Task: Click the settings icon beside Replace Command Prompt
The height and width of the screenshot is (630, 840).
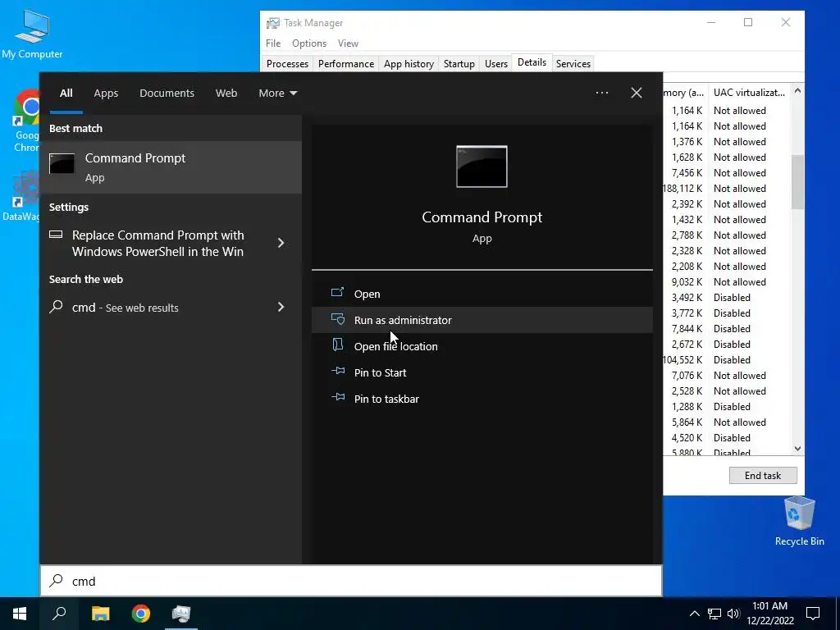Action: pos(56,234)
